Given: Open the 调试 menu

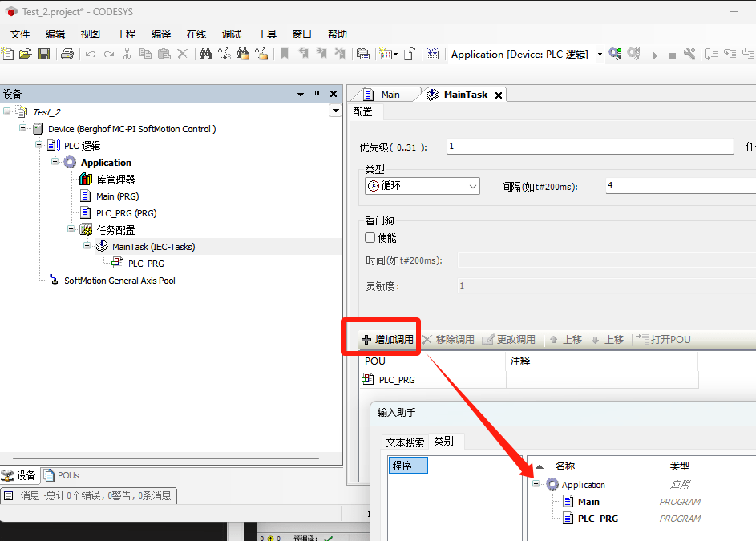Looking at the screenshot, I should [232, 34].
